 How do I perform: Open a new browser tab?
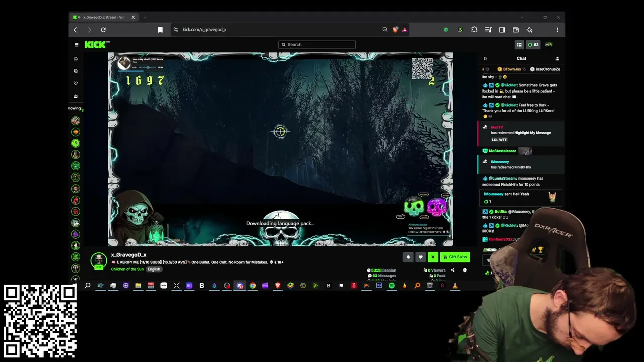coord(145,17)
